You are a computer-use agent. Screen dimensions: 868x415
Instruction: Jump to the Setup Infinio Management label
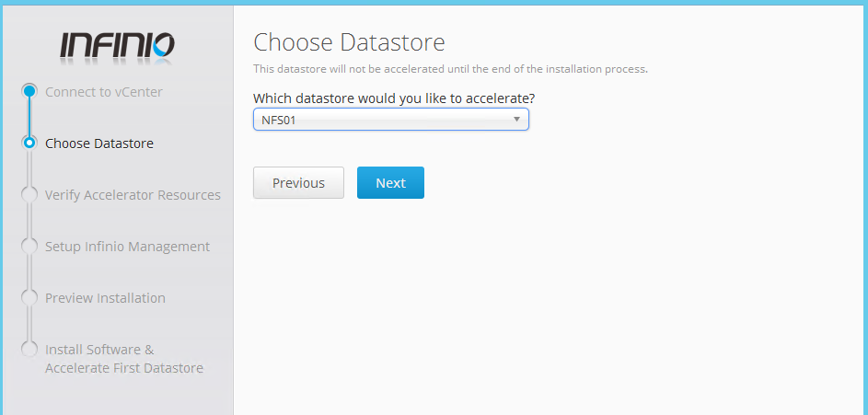(x=127, y=247)
